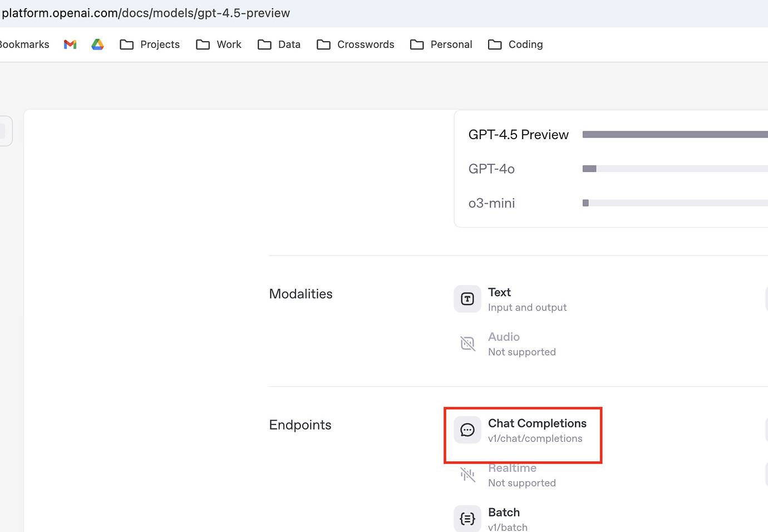Click the GPT-4.5 Preview performance bar
Screen dimensions: 768x532
[x=675, y=134]
